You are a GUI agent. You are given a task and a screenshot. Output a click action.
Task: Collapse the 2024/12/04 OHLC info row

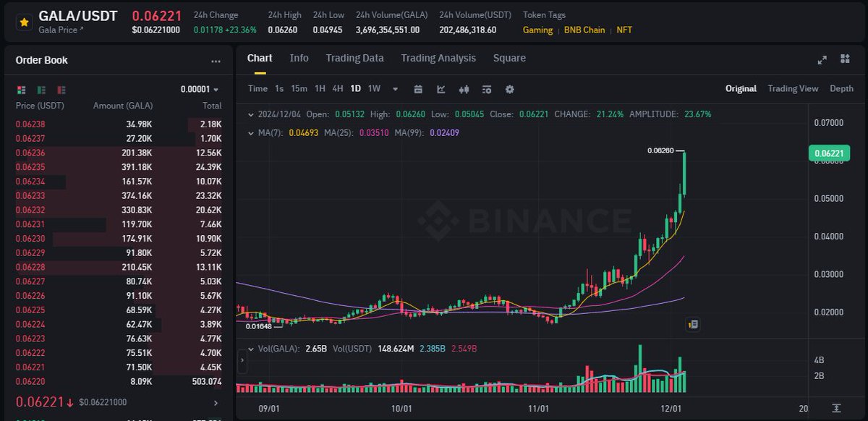pyautogui.click(x=250, y=114)
